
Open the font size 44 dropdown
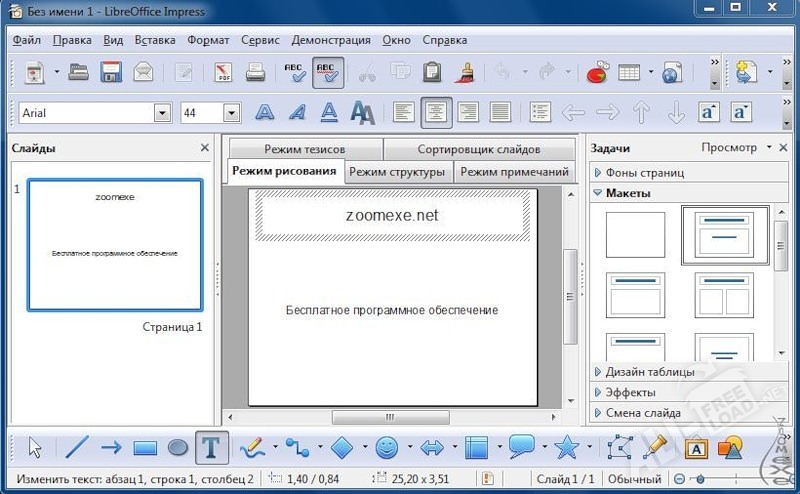[232, 113]
